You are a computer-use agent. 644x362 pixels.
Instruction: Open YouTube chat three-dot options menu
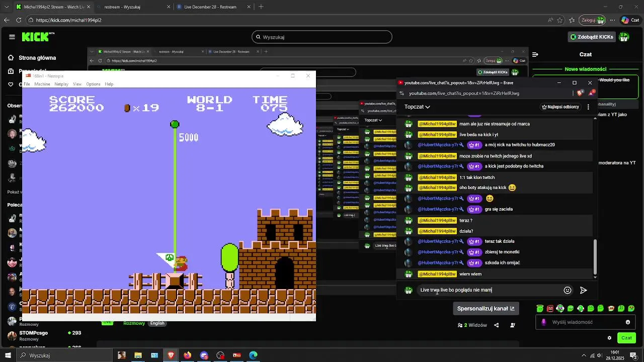point(588,107)
